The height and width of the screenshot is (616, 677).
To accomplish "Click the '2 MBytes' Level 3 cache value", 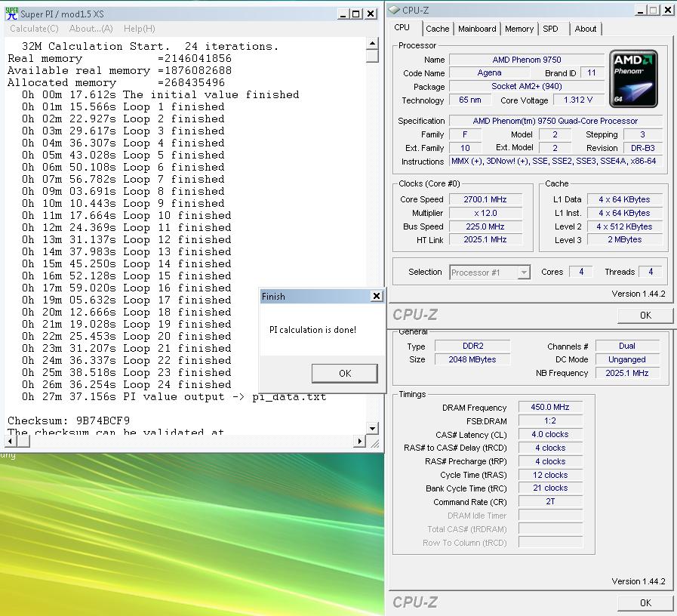I will pos(624,239).
